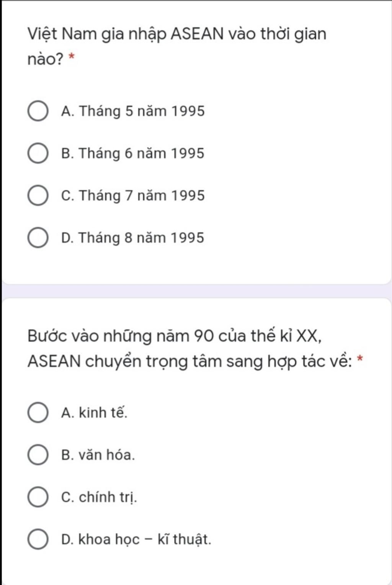Select radio button for A. Tháng 5 năm 1995
This screenshot has height=585, width=392.
tap(38, 111)
